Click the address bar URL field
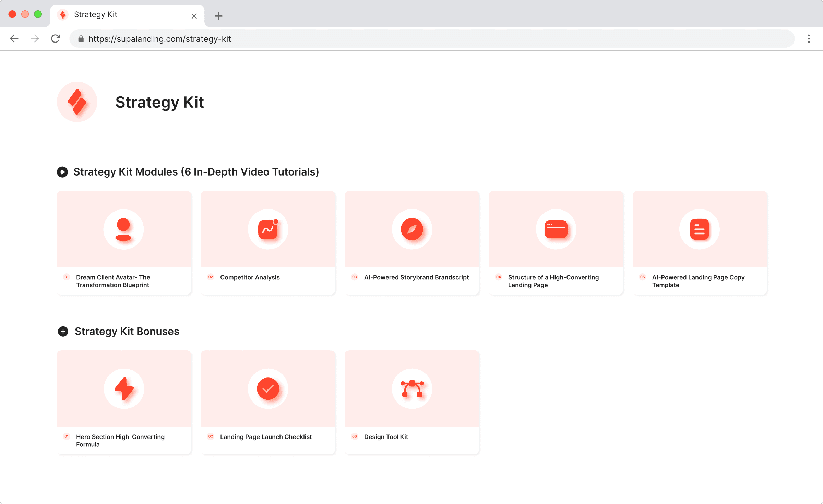 click(432, 39)
